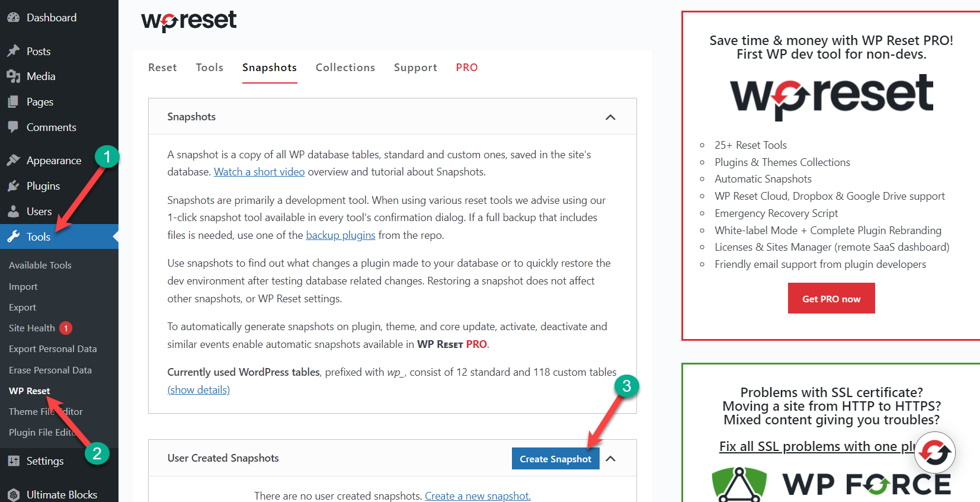Open Available Tools submenu item
Image resolution: width=980 pixels, height=502 pixels.
(x=40, y=266)
